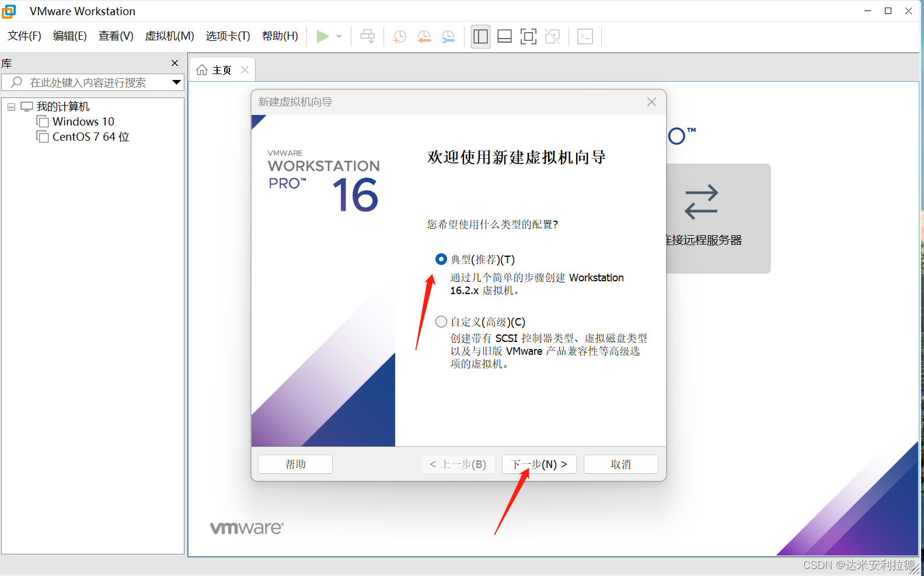Screen dimensions: 924x576
Task: Enter full screen mode icon
Action: click(x=528, y=37)
